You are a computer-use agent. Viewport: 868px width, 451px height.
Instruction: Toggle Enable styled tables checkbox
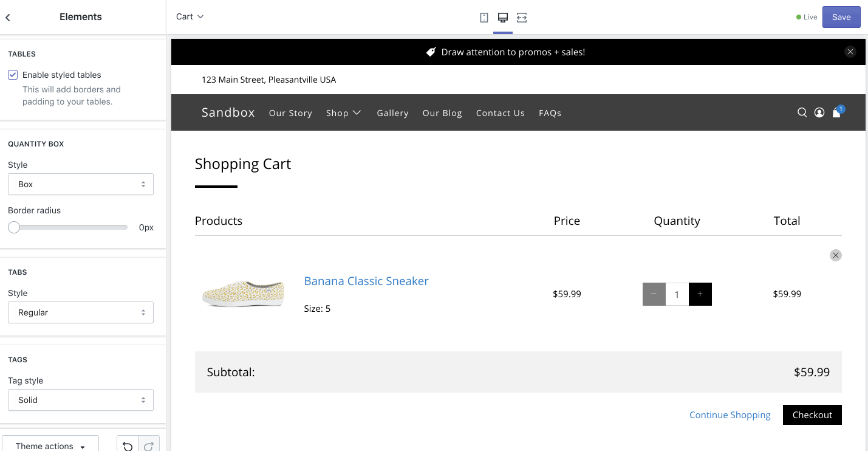click(13, 75)
